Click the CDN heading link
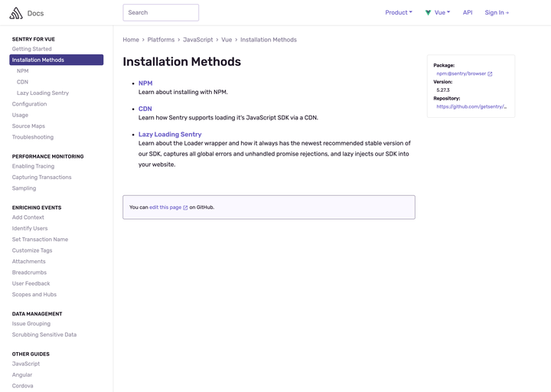 point(145,109)
